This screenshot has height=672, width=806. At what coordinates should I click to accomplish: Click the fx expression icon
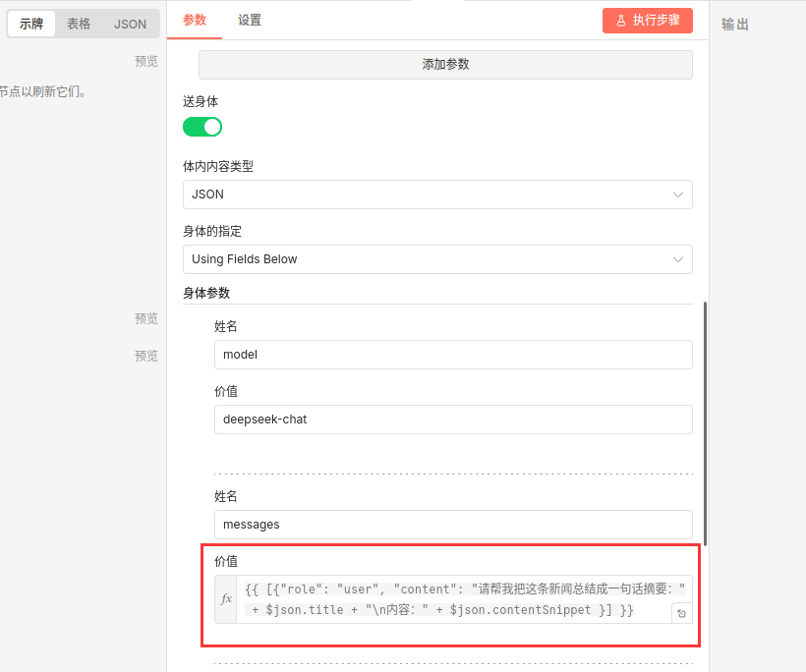point(226,599)
